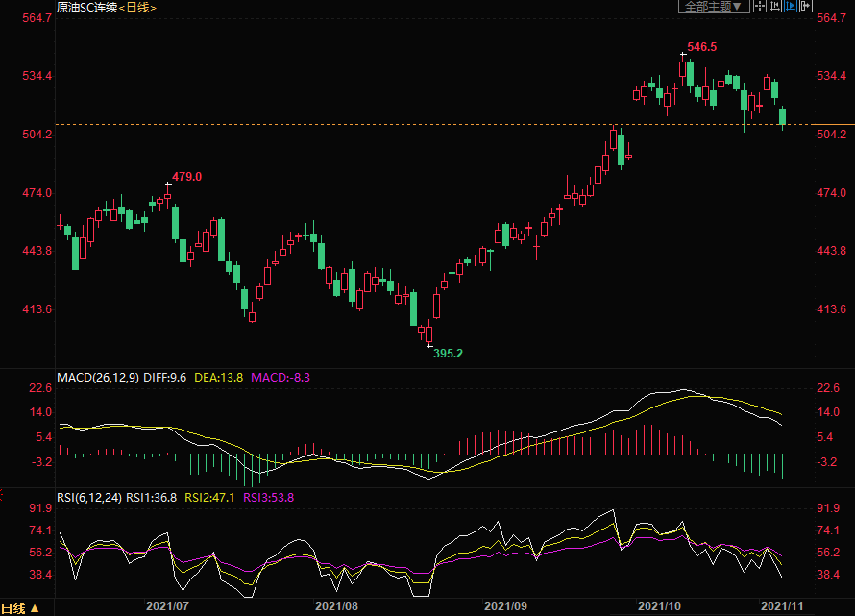Viewport: 855px width, 616px height.
Task: Click the DIFF:9.6 legend value
Action: pyautogui.click(x=165, y=379)
